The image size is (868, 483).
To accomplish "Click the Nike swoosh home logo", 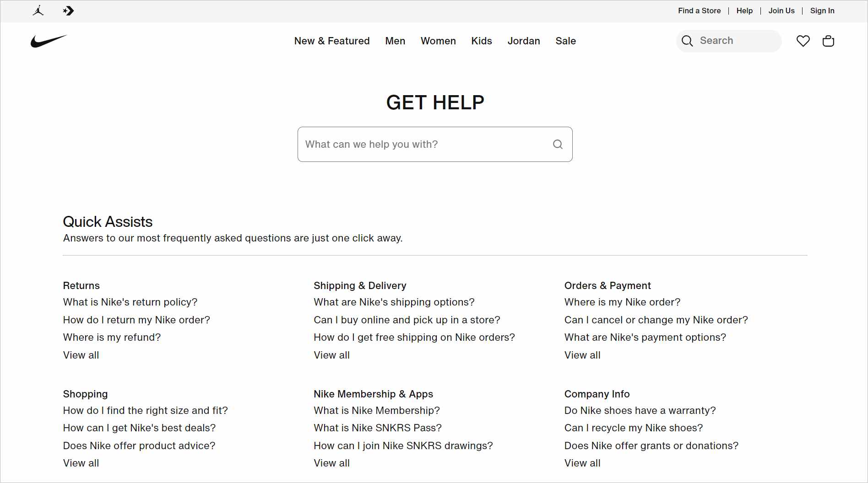I will click(49, 41).
